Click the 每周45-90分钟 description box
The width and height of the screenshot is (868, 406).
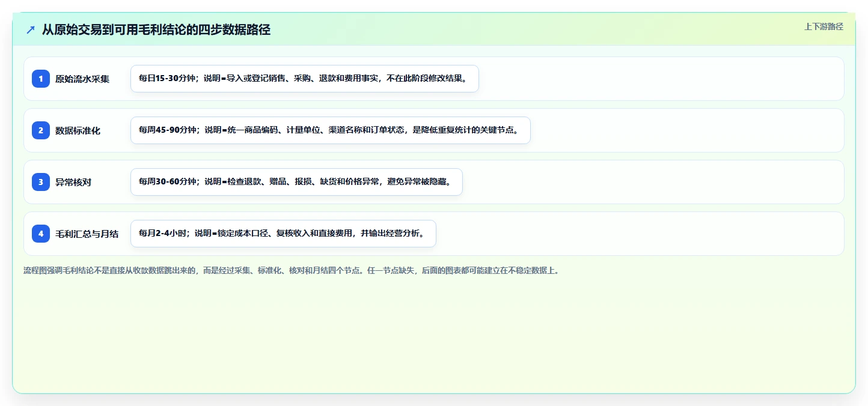point(331,130)
